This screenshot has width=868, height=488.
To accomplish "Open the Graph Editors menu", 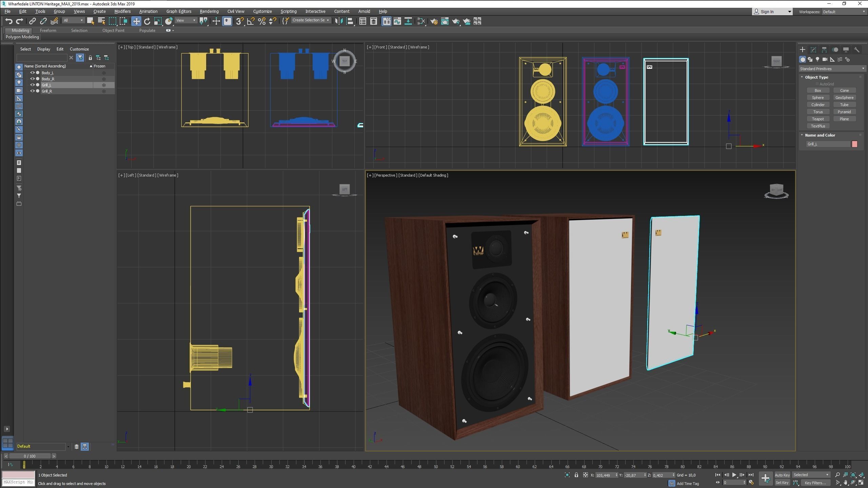I will pos(179,12).
